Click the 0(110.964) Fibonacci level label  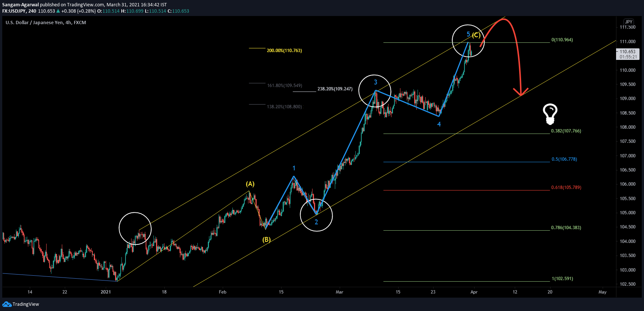[562, 40]
